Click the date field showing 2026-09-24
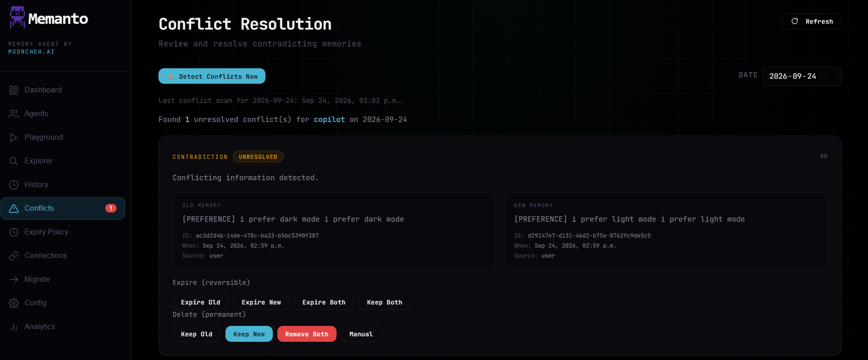This screenshot has width=868, height=360. pyautogui.click(x=802, y=76)
